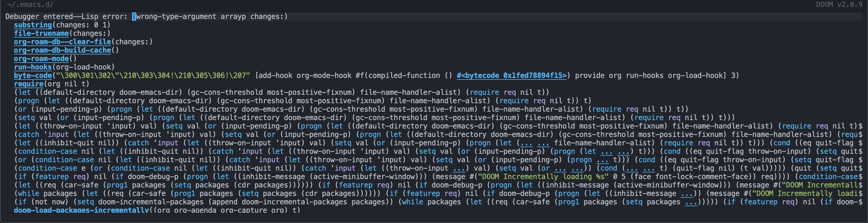Click "add-hook" in the byte-code constants vector

(276, 75)
